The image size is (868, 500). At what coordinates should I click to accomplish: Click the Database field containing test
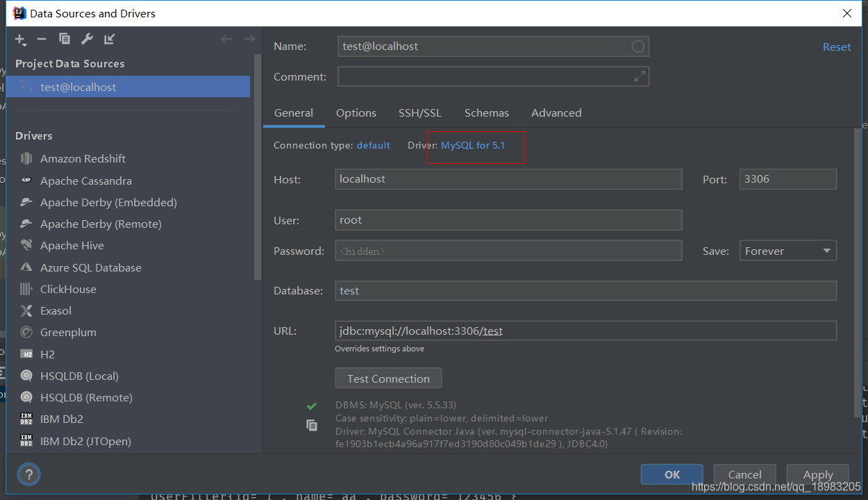point(585,290)
